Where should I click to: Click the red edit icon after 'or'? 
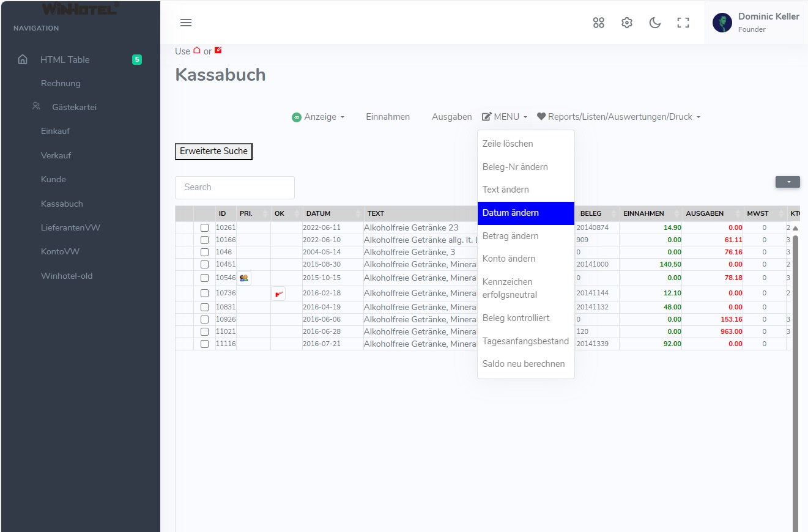click(218, 50)
